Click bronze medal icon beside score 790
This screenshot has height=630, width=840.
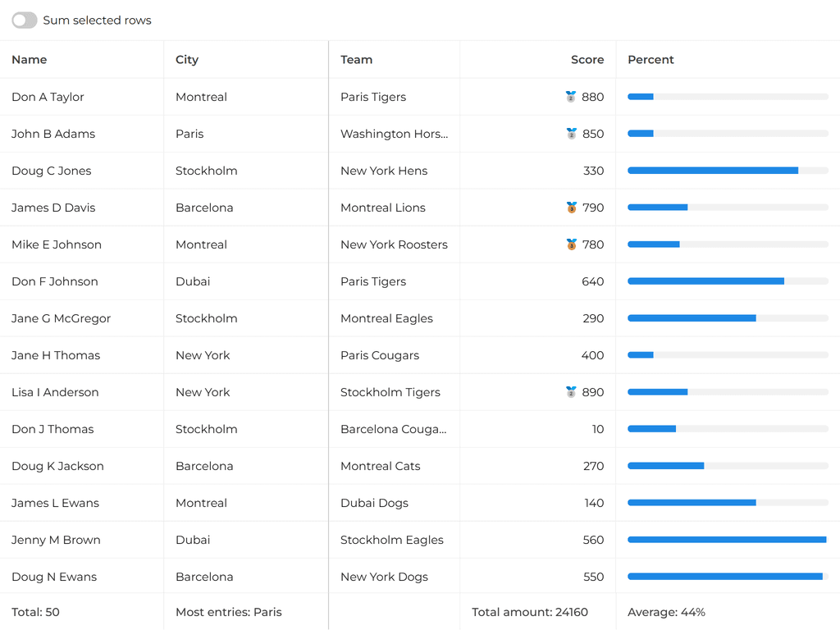click(572, 208)
